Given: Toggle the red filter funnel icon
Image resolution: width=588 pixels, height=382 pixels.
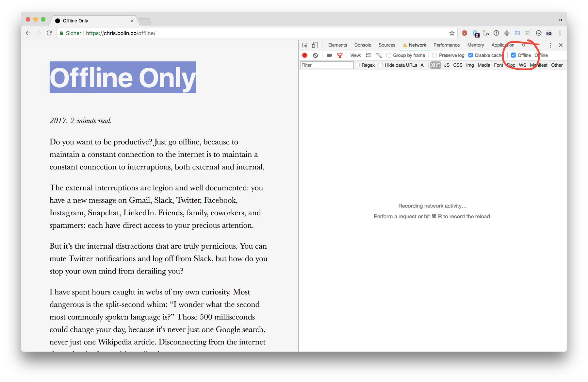Looking at the screenshot, I should 340,56.
